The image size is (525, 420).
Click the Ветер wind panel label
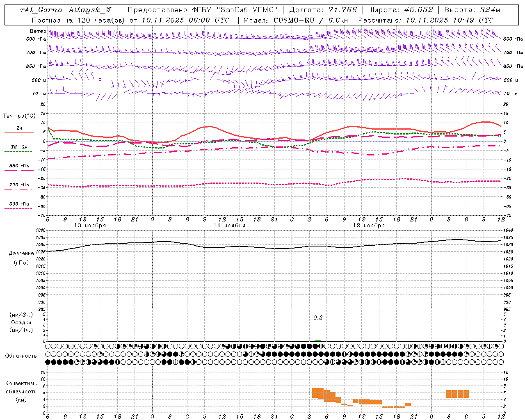pyautogui.click(x=38, y=31)
